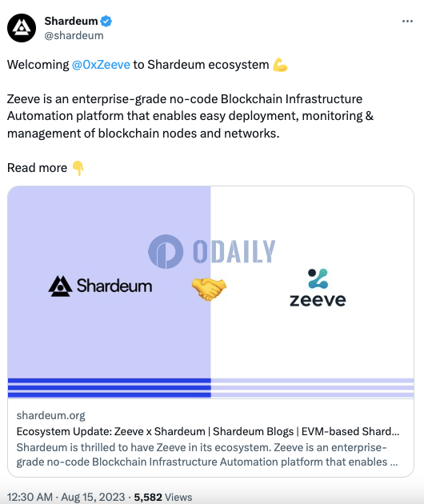Open the @0xZeeve mention link
Viewport: 424px width, 504px height.
(101, 65)
